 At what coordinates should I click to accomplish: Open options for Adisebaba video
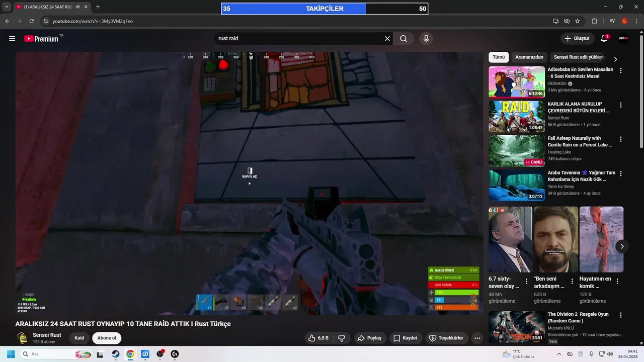pos(620,71)
